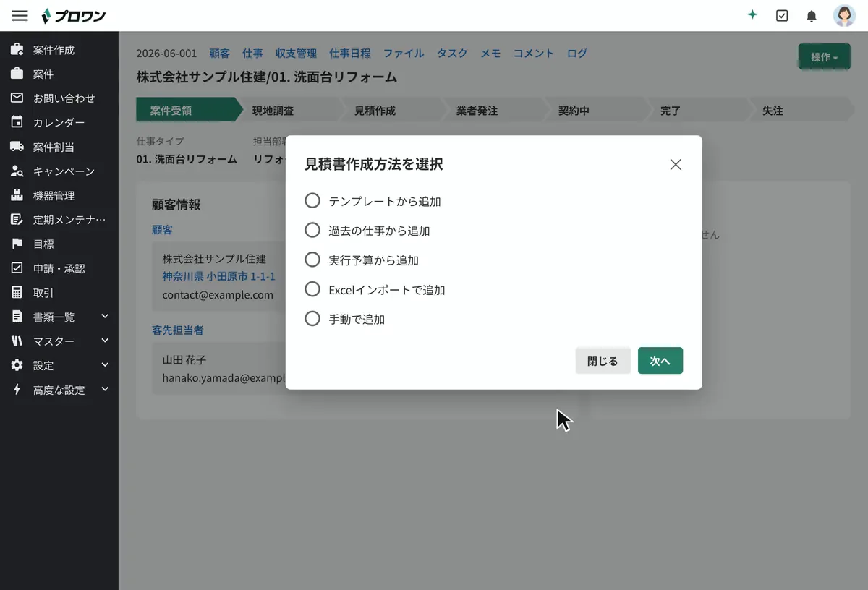Open the 顧客 tab link
The image size is (868, 590).
(219, 54)
